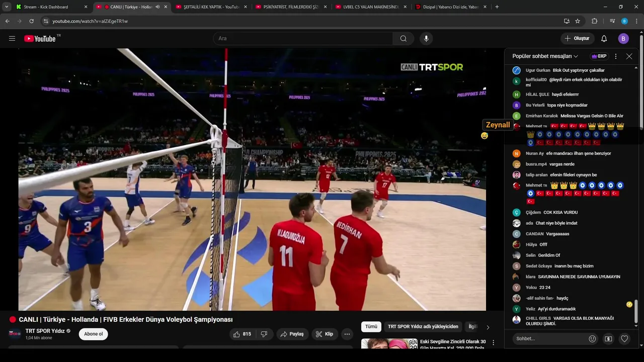The image size is (644, 362).
Task: Show more filter chips with arrow
Action: click(x=488, y=327)
